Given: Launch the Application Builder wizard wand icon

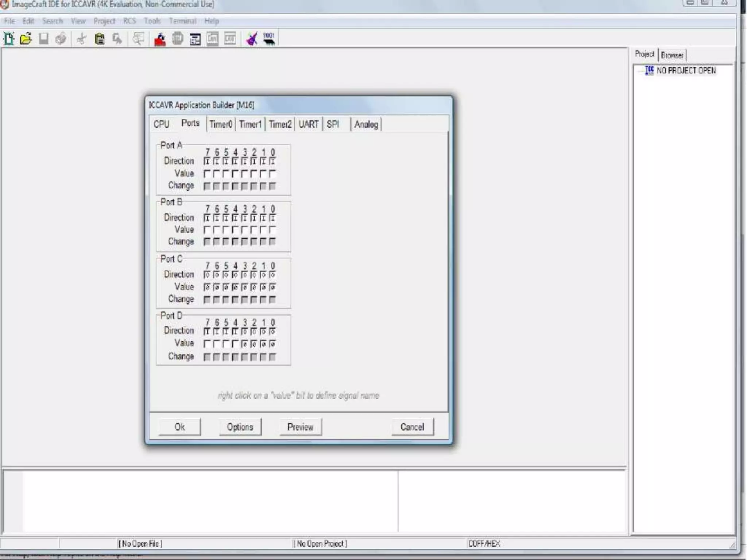Looking at the screenshot, I should pos(252,38).
